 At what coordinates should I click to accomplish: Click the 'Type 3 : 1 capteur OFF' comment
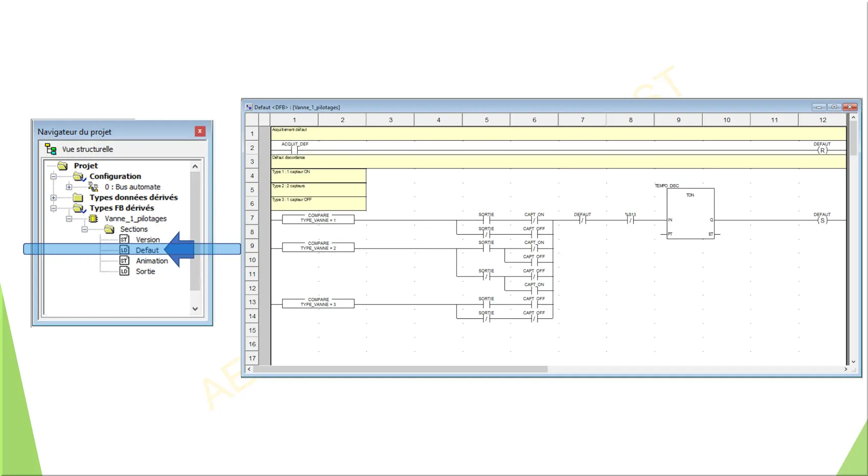[319, 204]
